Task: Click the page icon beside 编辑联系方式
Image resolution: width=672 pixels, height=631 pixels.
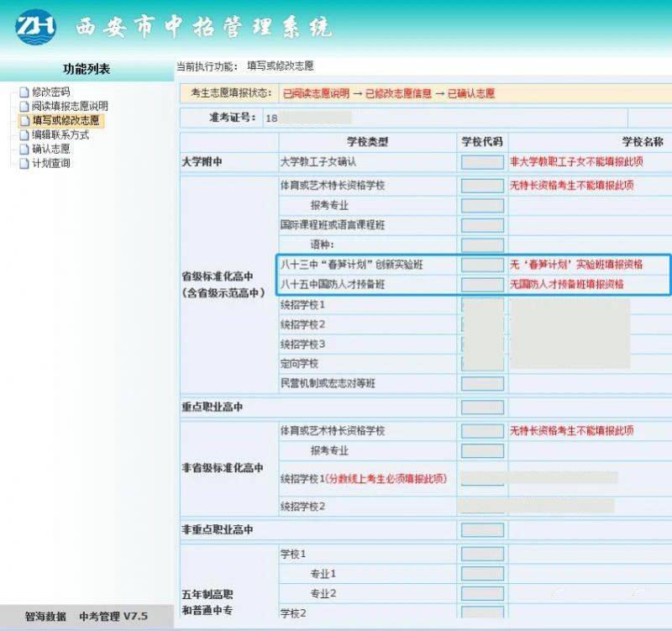Action: tap(24, 135)
